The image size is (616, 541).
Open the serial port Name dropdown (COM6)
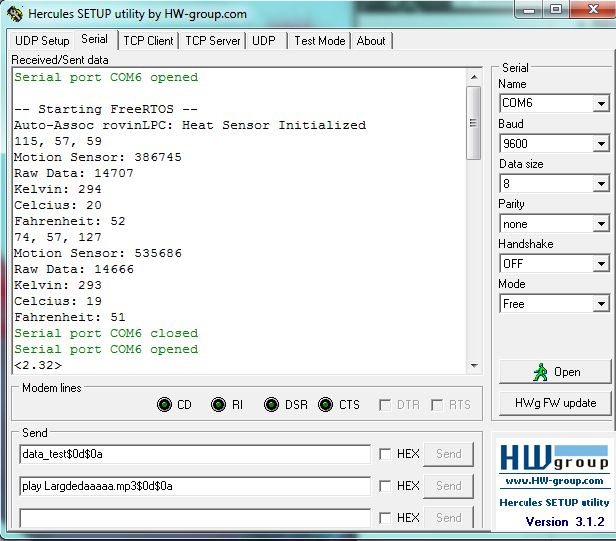[601, 104]
